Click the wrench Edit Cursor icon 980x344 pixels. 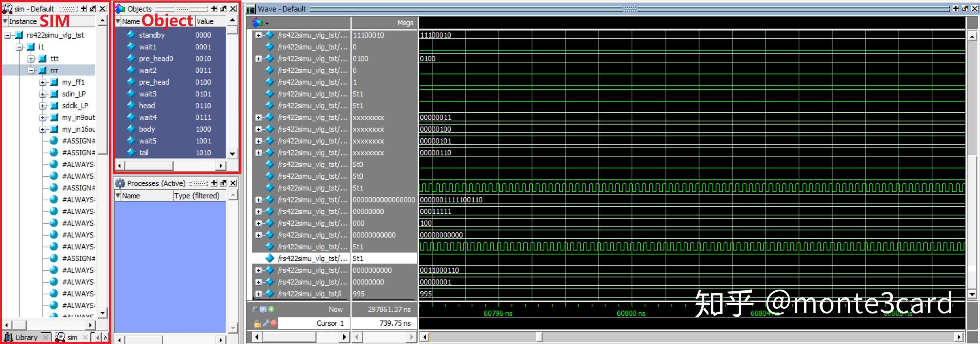click(266, 323)
